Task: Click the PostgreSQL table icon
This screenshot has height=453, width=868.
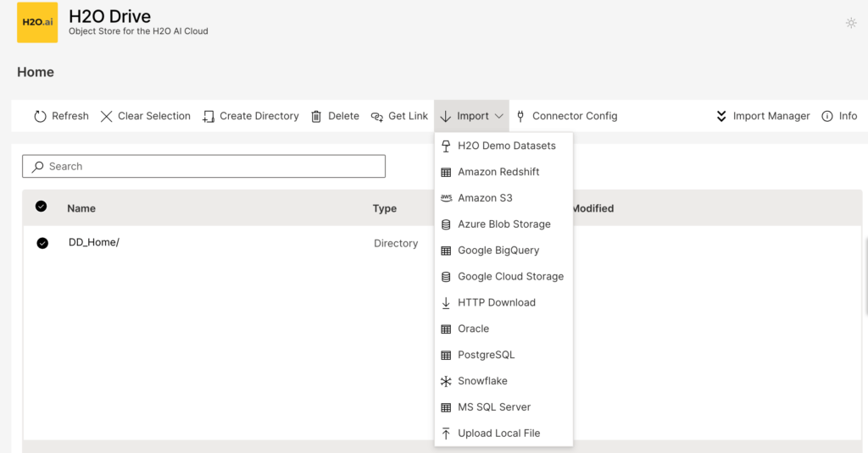Action: [x=446, y=355]
